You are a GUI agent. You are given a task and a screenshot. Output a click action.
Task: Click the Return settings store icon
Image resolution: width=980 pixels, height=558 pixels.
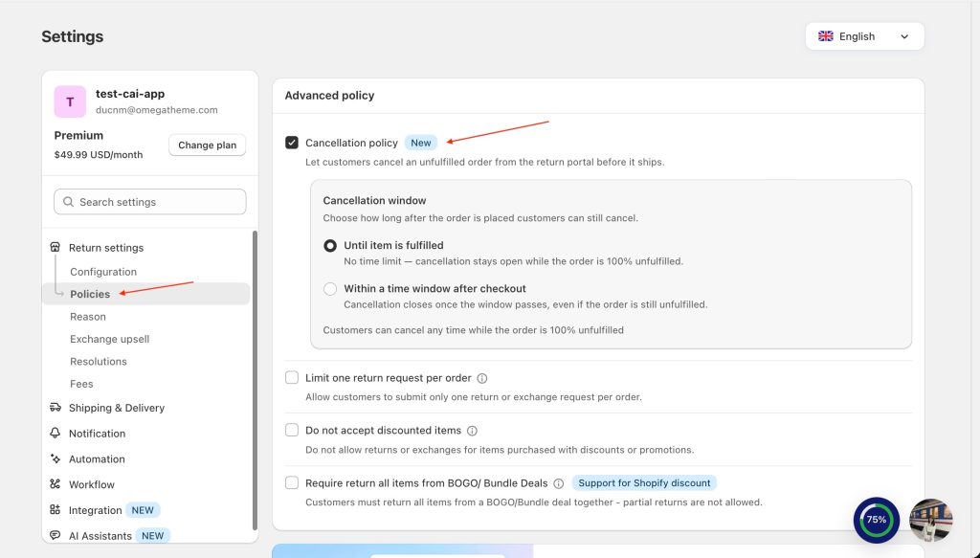tap(55, 248)
